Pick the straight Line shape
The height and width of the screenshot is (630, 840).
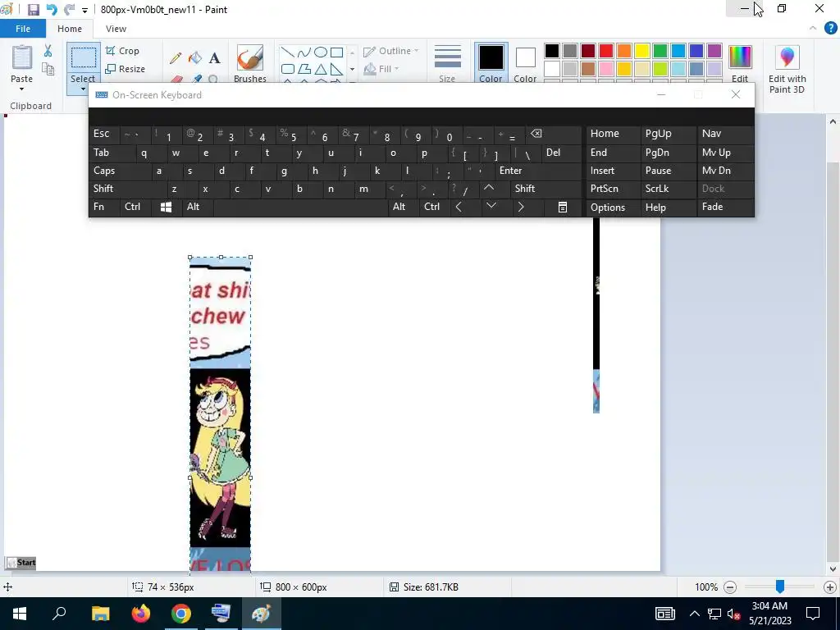click(288, 52)
